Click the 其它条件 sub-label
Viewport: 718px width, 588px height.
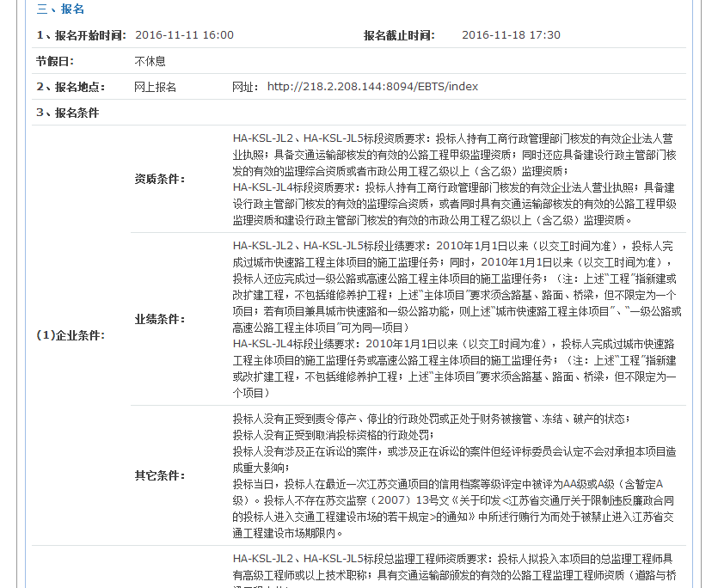point(160,475)
